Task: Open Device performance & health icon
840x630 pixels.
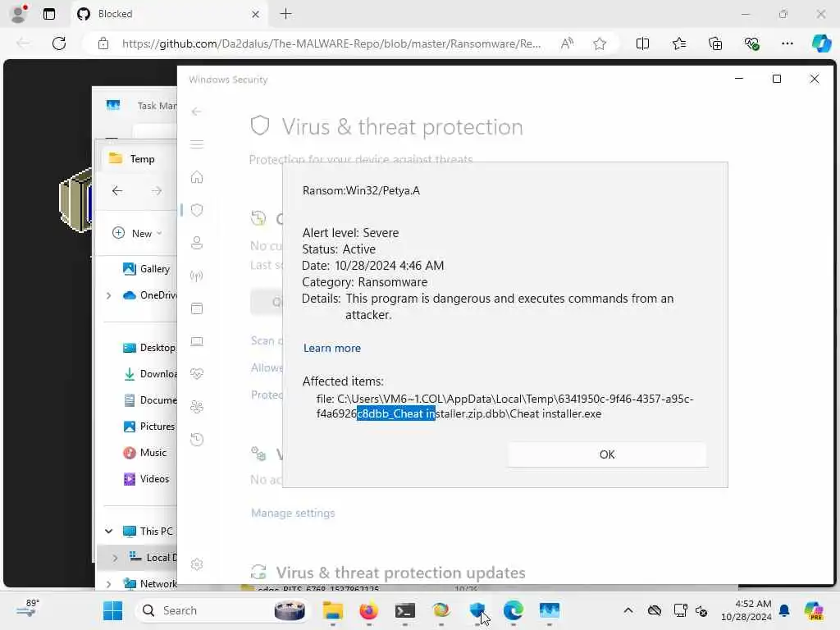Action: click(197, 374)
